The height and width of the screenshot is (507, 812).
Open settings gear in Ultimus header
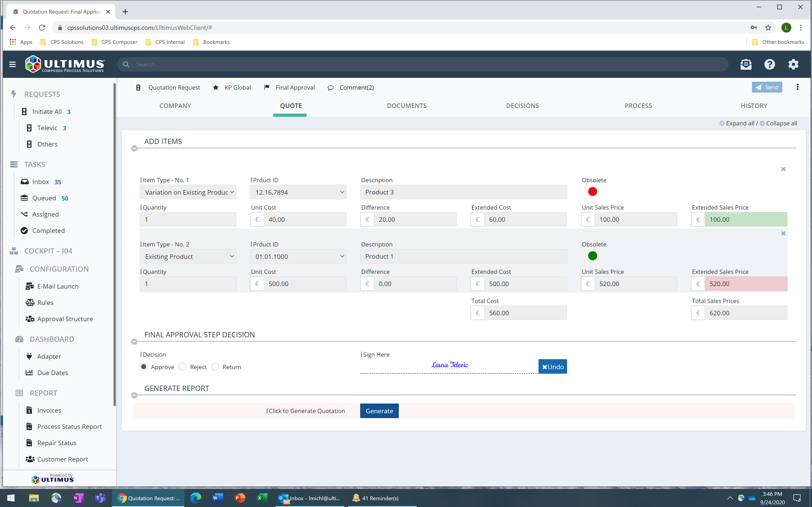click(793, 64)
